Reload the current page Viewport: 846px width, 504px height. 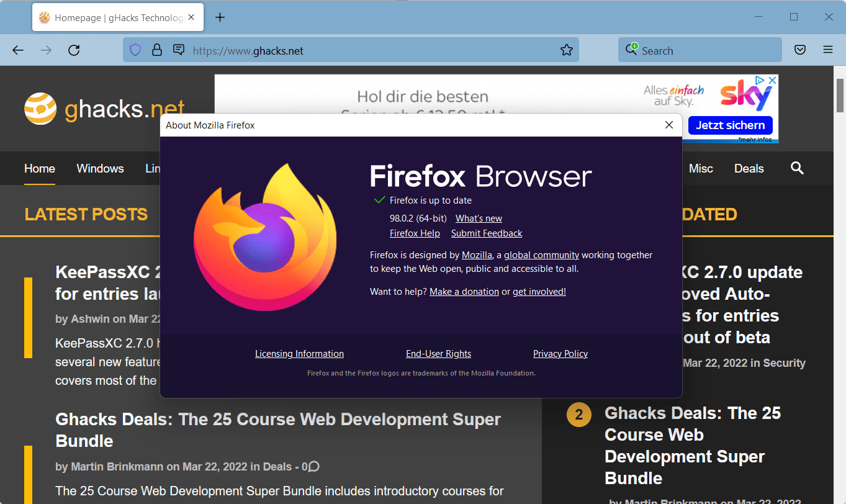coord(74,50)
